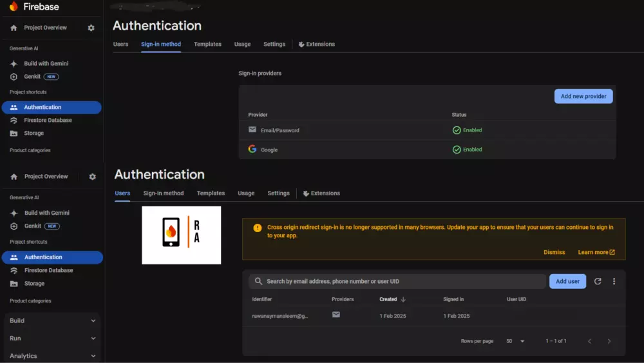Select Authentication in the lower sidebar
The height and width of the screenshot is (363, 644).
52,257
